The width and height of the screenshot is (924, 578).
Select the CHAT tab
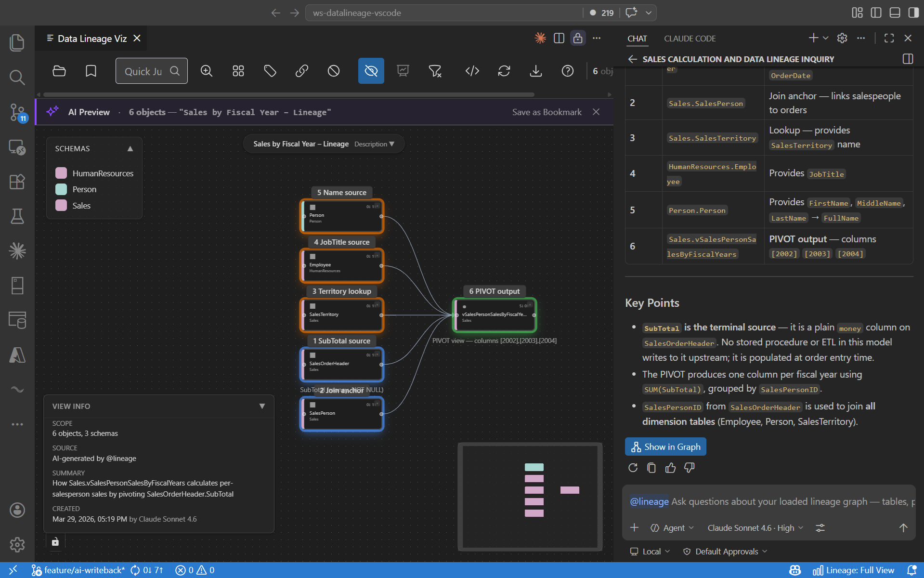[637, 39]
